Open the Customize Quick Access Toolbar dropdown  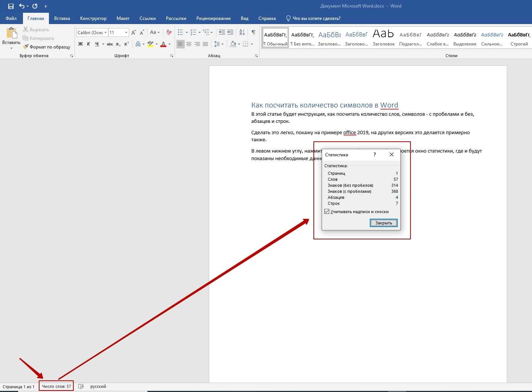[46, 6]
